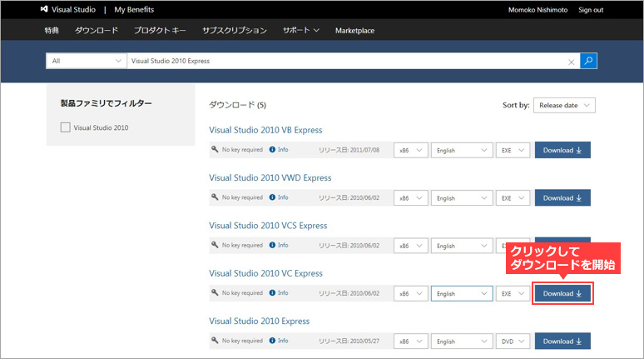This screenshot has width=644, height=359.
Task: Open the x86 dropdown for VB Express
Action: point(411,151)
